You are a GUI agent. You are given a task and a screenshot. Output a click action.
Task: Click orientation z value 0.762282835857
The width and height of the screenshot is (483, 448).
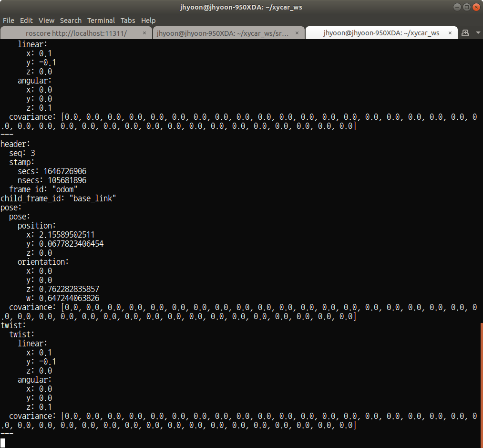pyautogui.click(x=69, y=289)
